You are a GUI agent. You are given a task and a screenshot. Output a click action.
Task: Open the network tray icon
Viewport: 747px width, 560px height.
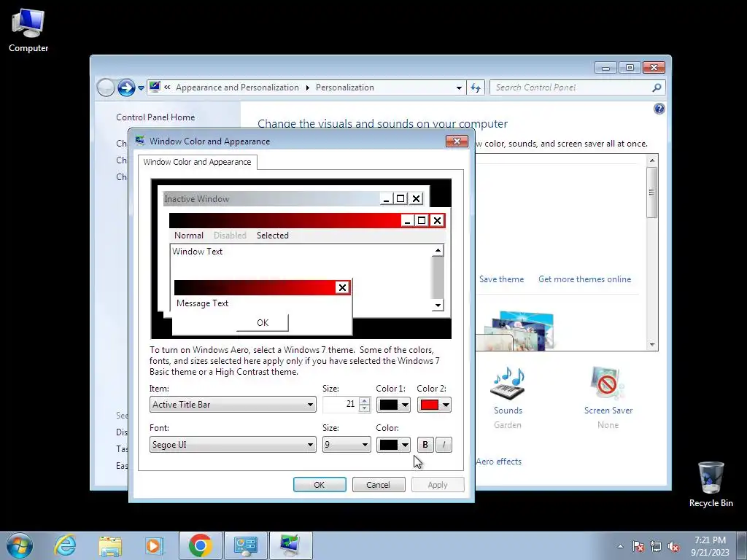[656, 546]
